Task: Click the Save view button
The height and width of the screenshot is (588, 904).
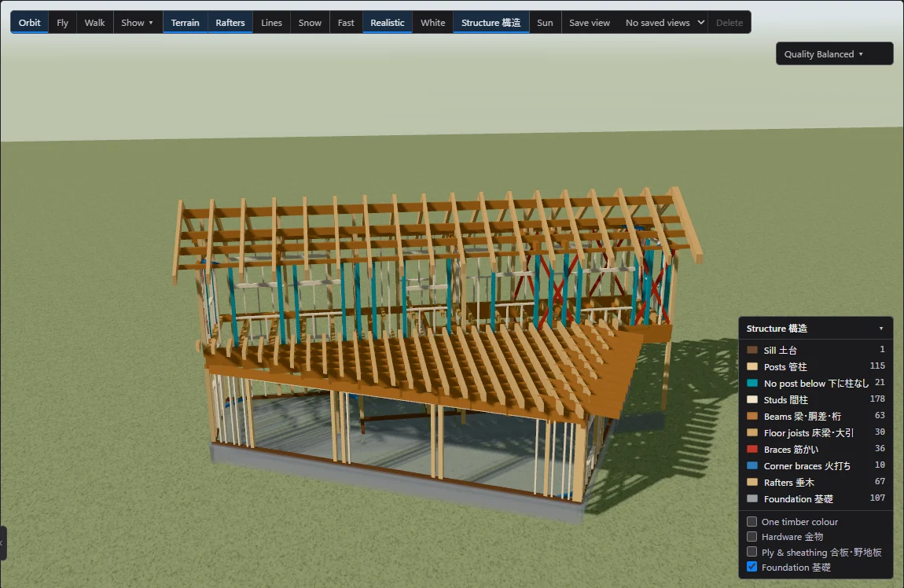Action: point(590,23)
